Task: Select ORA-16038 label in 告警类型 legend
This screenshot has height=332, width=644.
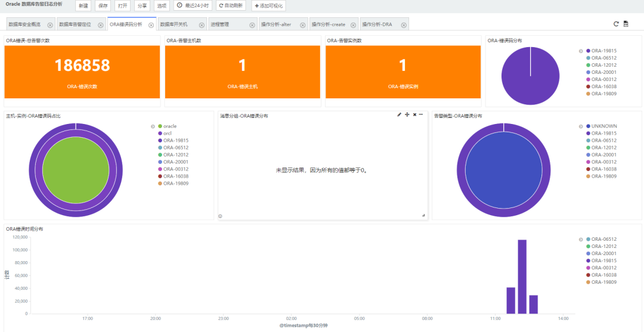Action: [x=604, y=169]
